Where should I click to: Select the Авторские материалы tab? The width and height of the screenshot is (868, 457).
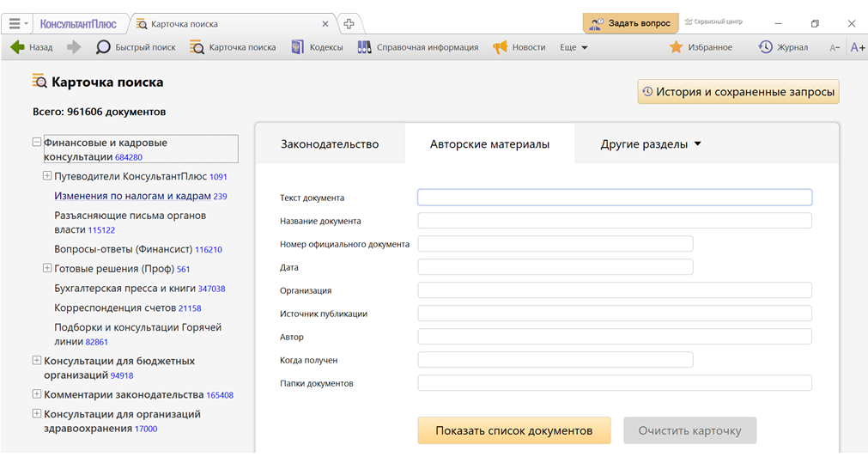(x=490, y=144)
